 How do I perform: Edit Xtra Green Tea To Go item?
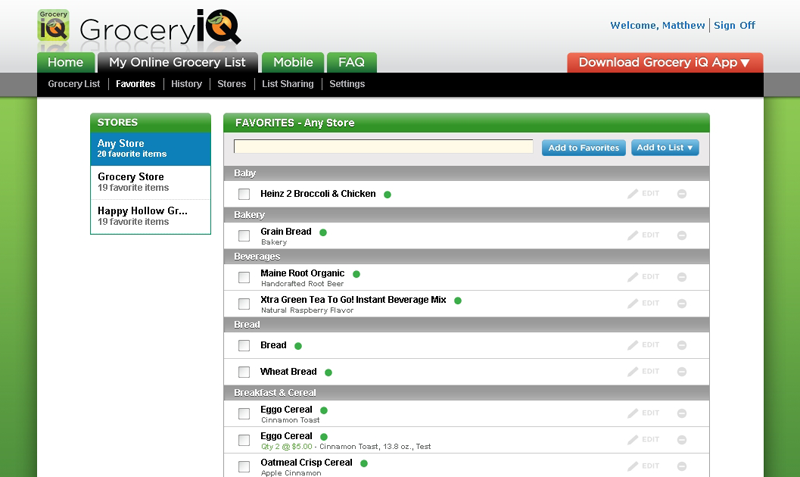pos(643,303)
